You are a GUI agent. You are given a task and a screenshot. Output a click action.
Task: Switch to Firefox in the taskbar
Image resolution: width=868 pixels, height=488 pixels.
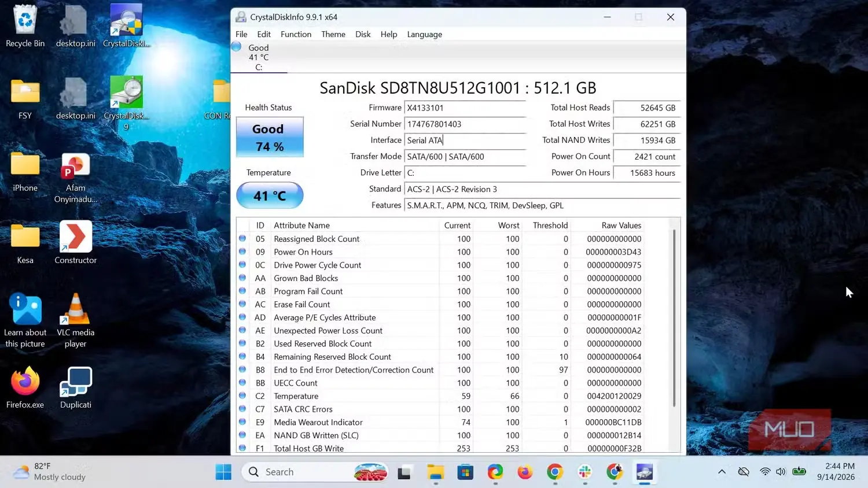pyautogui.click(x=525, y=472)
